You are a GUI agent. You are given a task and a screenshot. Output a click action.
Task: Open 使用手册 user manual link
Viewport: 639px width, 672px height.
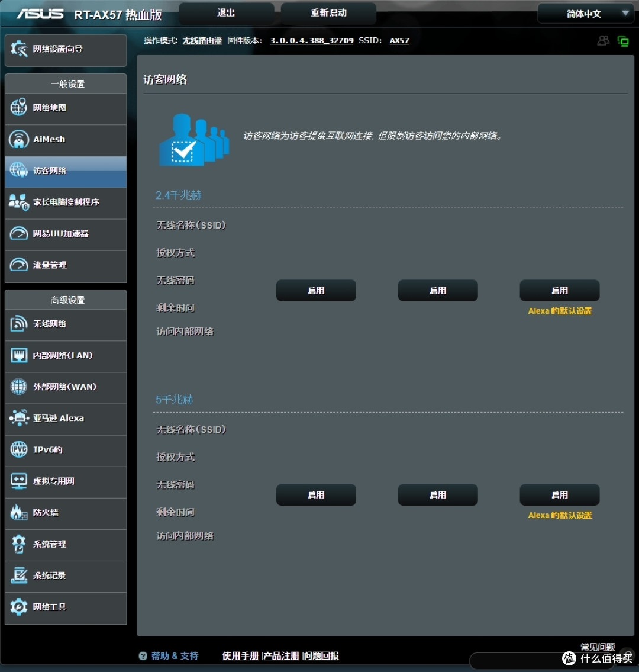point(240,655)
